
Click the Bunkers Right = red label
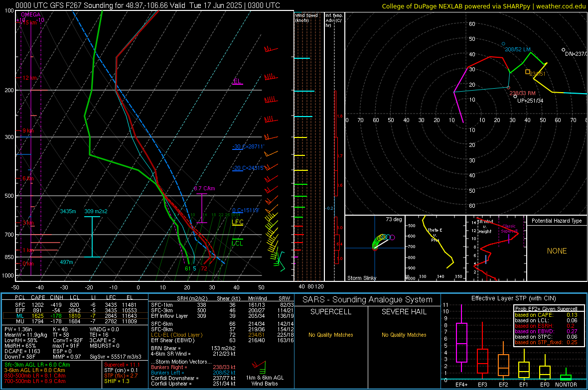[x=169, y=367]
